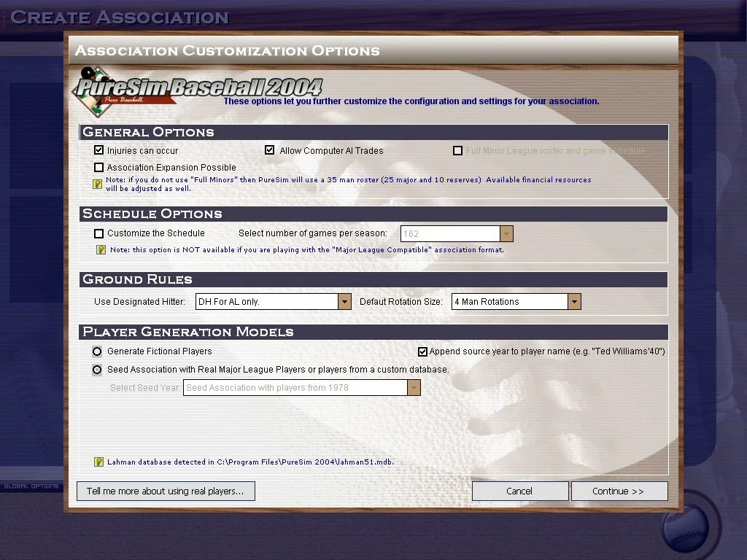Enable Association Expansion Possible checkbox
Viewport: 747px width, 560px height.
click(99, 168)
